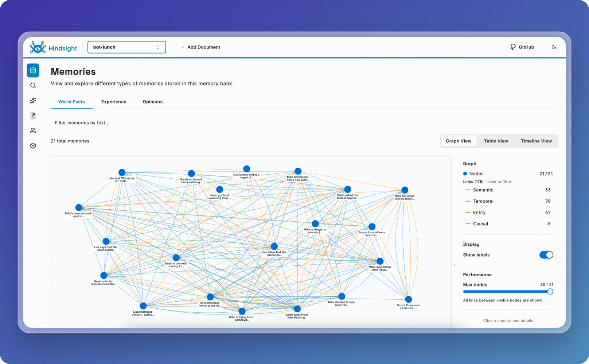Turn off the Show labels switch

546,255
